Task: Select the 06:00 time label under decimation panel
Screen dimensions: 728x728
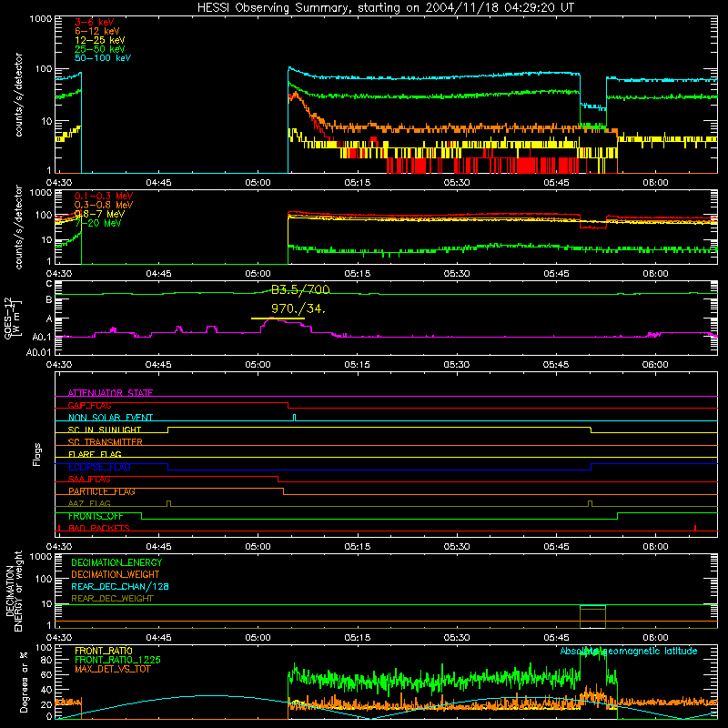Action: 655,638
